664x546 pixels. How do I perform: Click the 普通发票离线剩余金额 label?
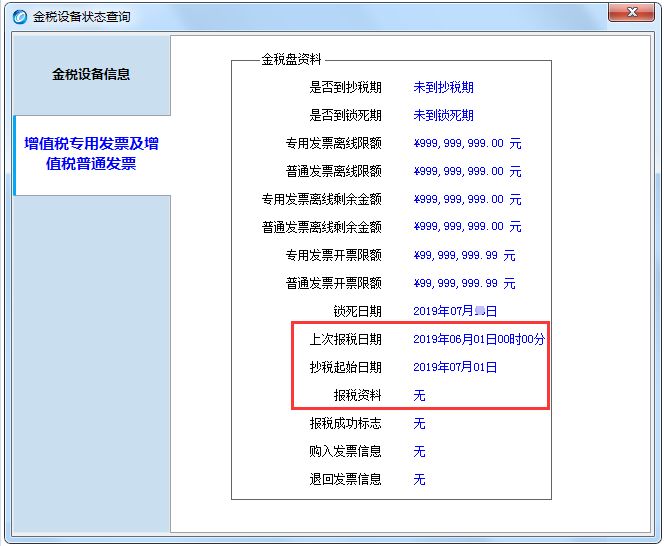point(322,227)
